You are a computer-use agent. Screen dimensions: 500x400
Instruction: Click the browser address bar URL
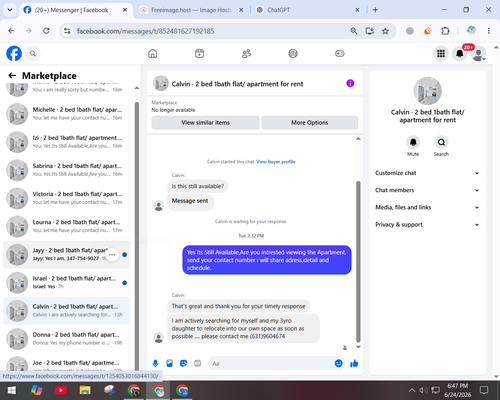[145, 31]
